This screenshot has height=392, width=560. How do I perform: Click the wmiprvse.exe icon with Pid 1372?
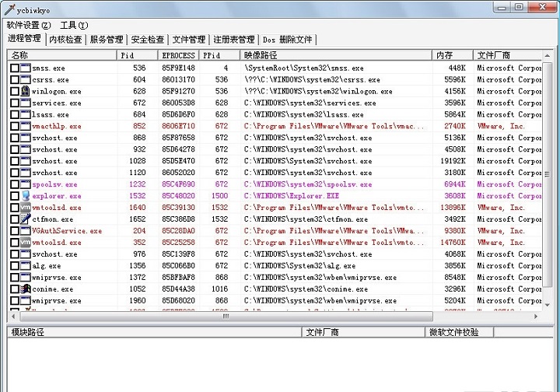pos(26,277)
